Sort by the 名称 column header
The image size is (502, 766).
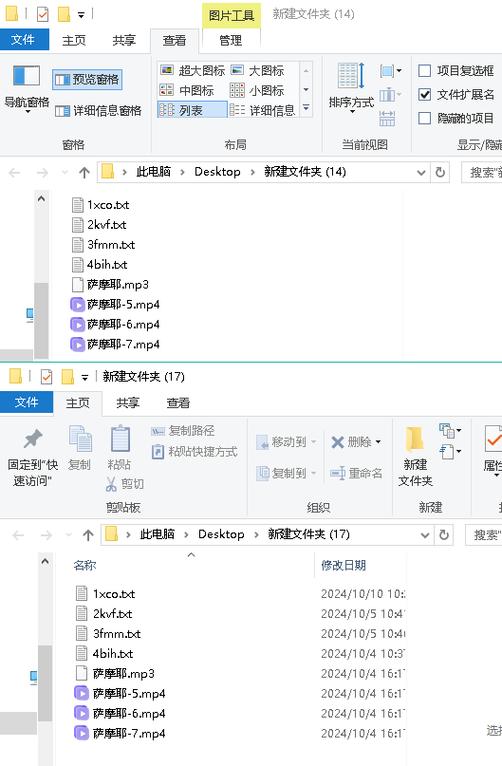pos(84,566)
